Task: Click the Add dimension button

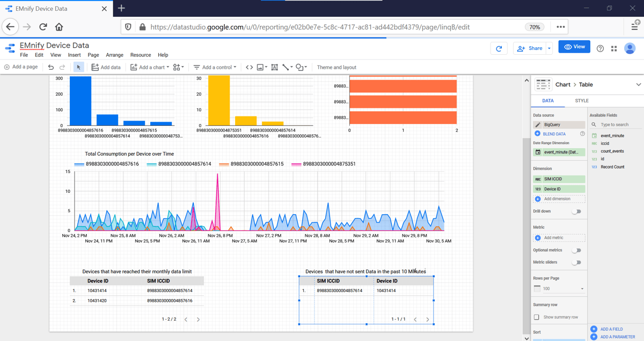Action: [559, 199]
